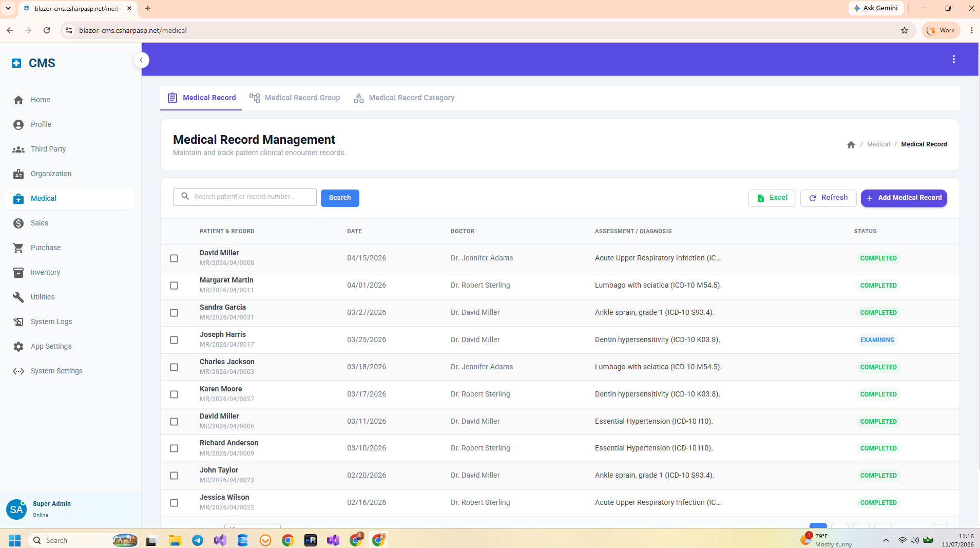Show hidden system tray icons
This screenshot has height=548, width=980.
(x=886, y=540)
